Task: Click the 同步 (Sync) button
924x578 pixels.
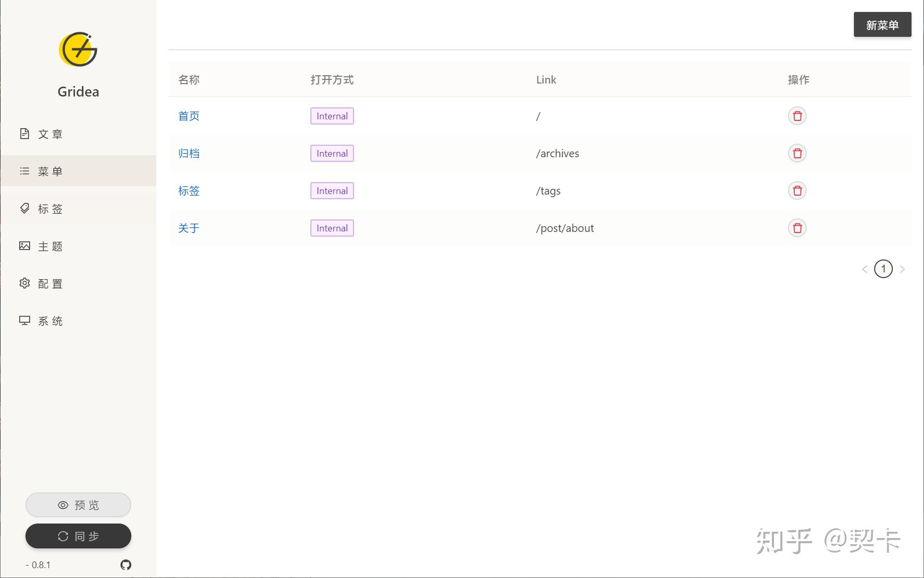Action: (78, 536)
